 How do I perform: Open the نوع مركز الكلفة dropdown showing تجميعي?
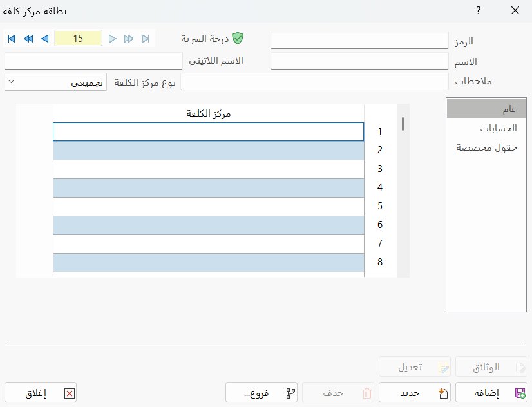10,82
